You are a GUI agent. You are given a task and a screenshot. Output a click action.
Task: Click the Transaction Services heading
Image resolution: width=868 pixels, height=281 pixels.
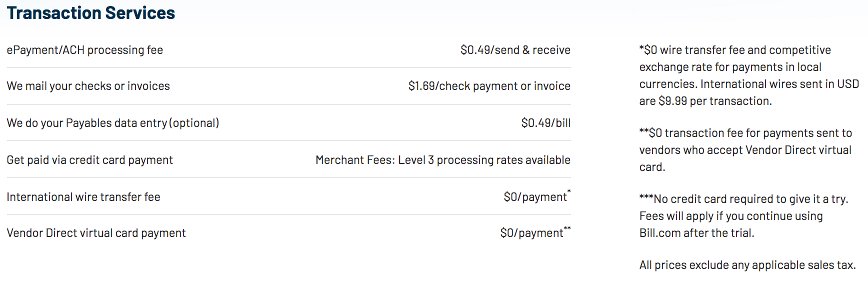pyautogui.click(x=90, y=13)
